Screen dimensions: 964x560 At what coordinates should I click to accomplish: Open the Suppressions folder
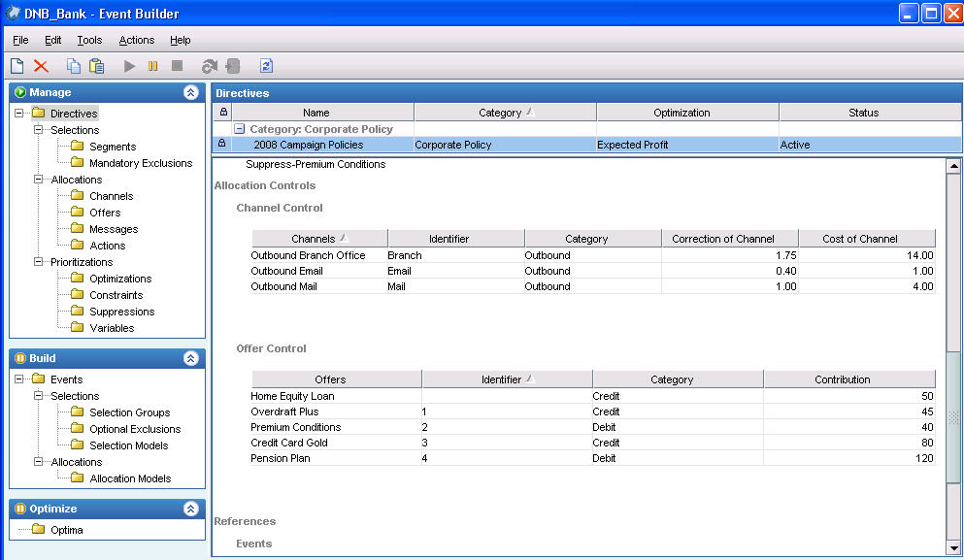112,312
